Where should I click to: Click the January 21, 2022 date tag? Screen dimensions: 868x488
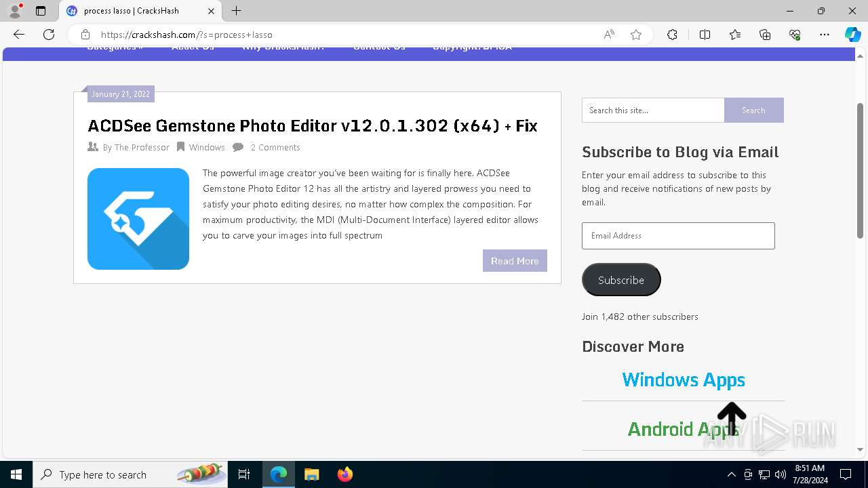tap(121, 94)
